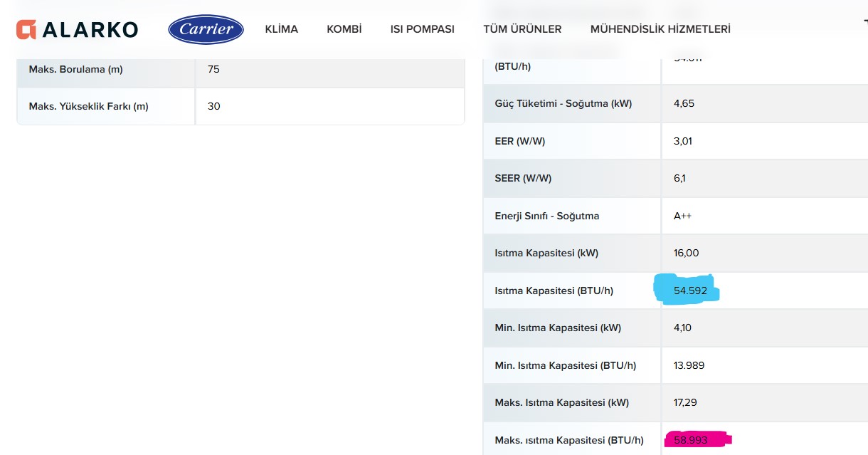Click the max heating value 17,29

[684, 402]
